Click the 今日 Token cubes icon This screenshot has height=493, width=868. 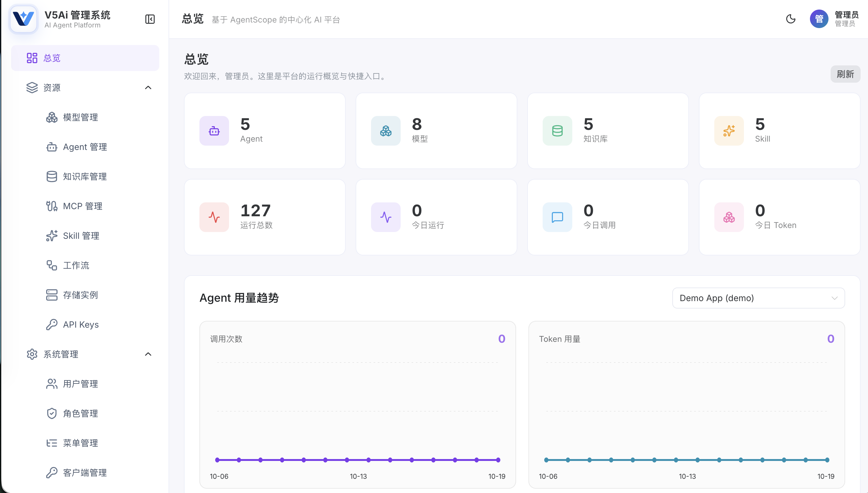[729, 217]
